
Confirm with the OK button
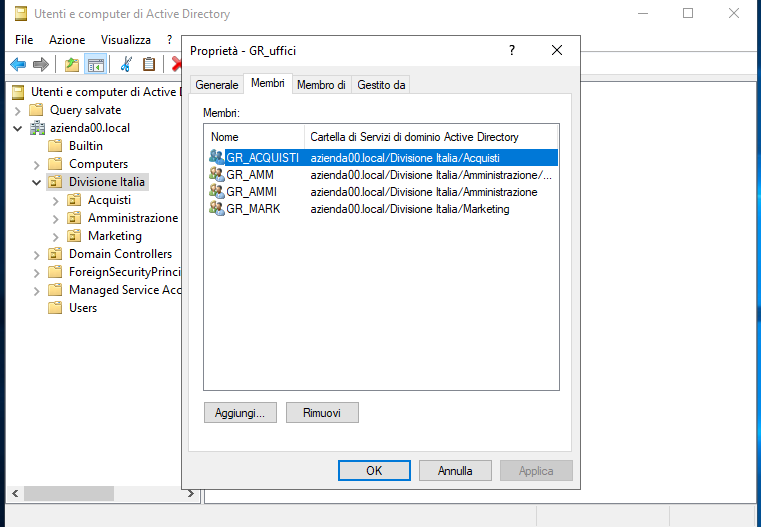pos(374,470)
